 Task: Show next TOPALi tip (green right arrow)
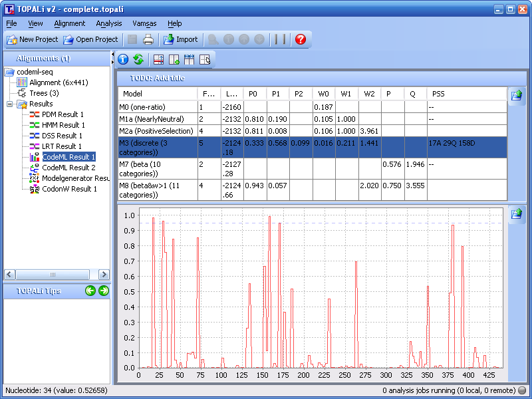104,291
